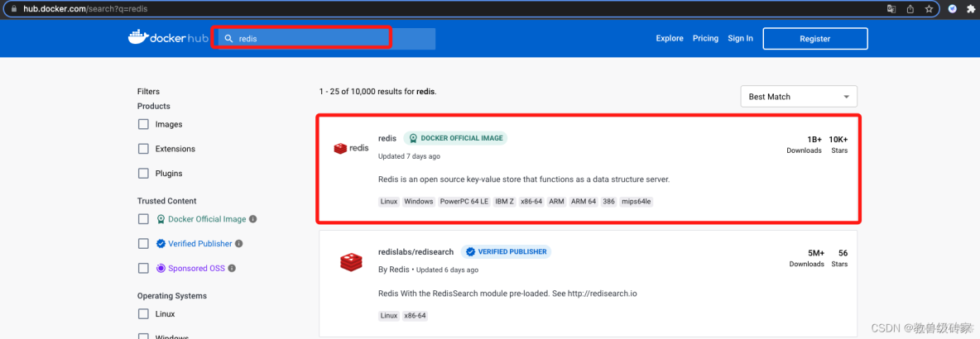980x339 pixels.
Task: Open the redis official image result title
Action: pyautogui.click(x=387, y=138)
